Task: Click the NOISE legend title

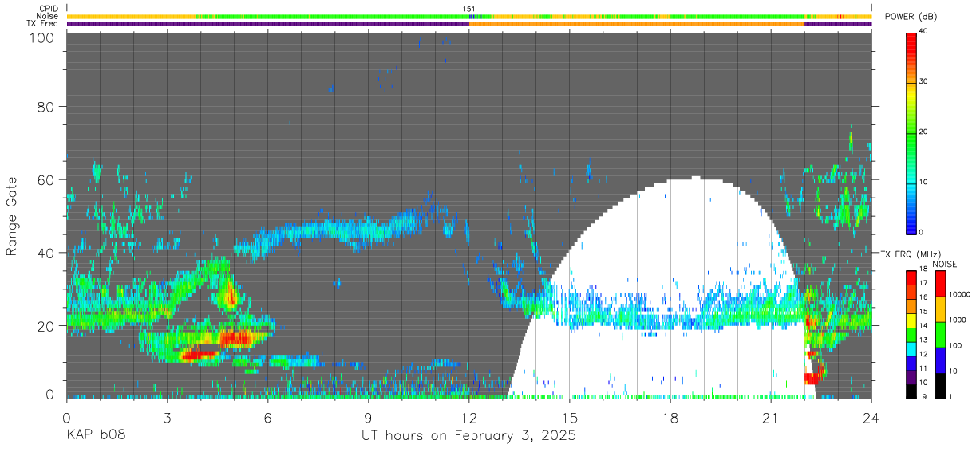Action: pos(944,264)
